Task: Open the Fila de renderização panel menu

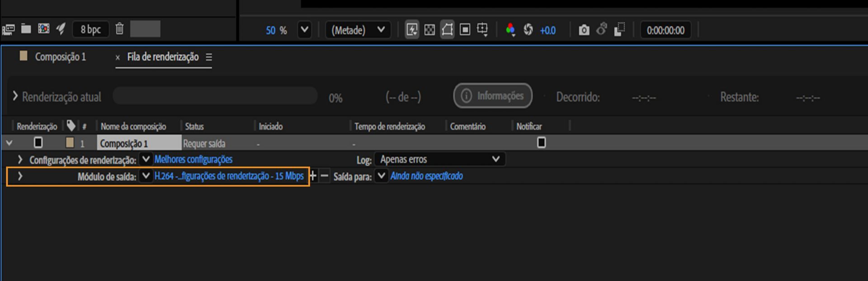Action: (209, 57)
